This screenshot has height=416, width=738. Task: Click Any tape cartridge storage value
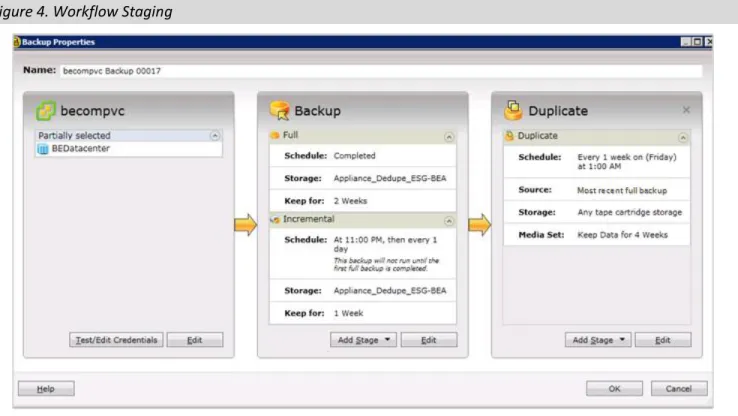(630, 212)
